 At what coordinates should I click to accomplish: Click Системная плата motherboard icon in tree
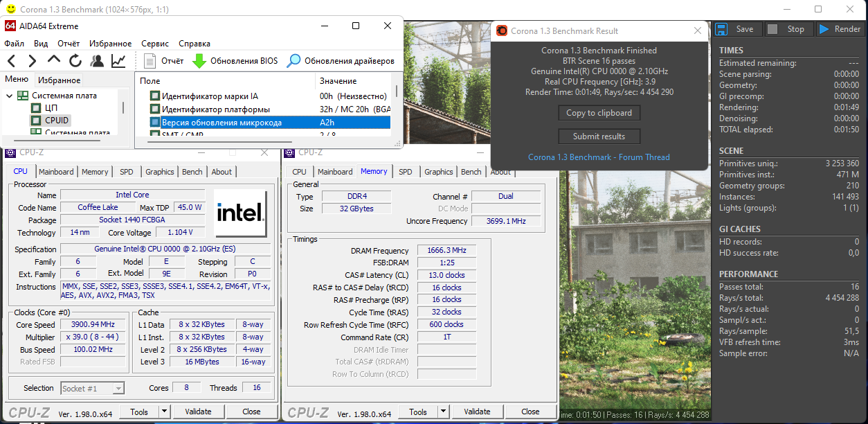point(23,96)
